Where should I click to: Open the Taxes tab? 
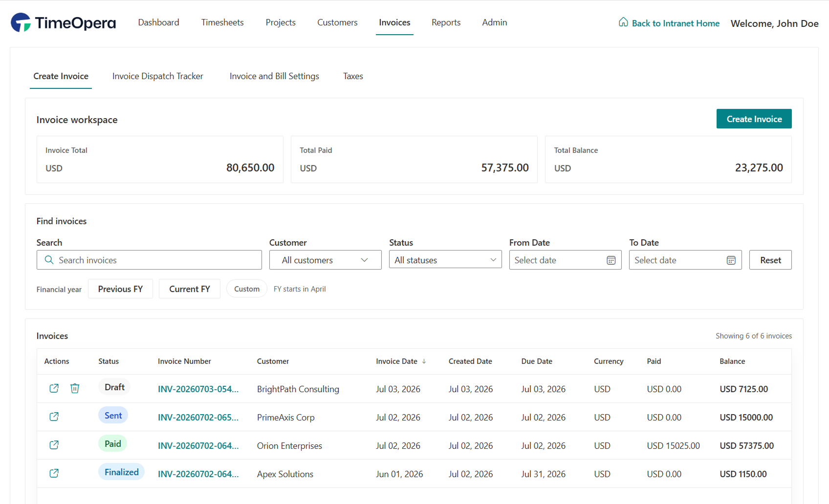353,76
